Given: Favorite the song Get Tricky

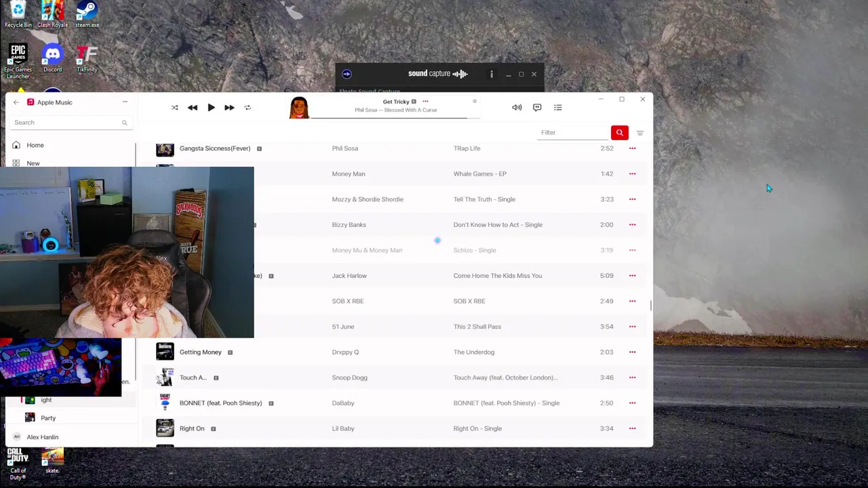Looking at the screenshot, I should click(475, 101).
